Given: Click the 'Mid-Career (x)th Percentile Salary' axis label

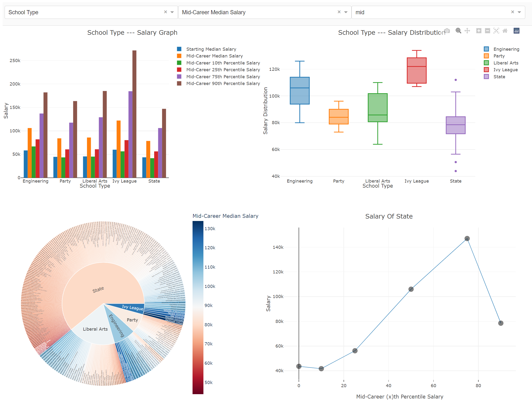Looking at the screenshot, I should coord(400,397).
